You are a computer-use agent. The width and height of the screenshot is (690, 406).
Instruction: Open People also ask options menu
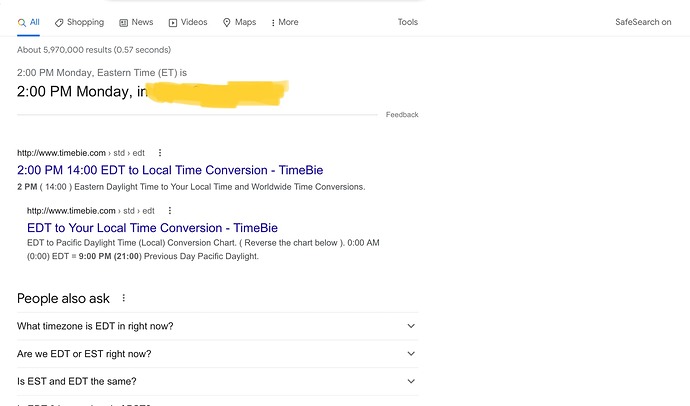(x=124, y=298)
